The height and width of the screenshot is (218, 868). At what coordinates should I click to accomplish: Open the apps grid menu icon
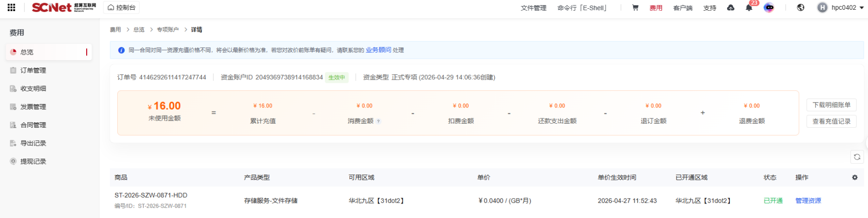tap(11, 7)
